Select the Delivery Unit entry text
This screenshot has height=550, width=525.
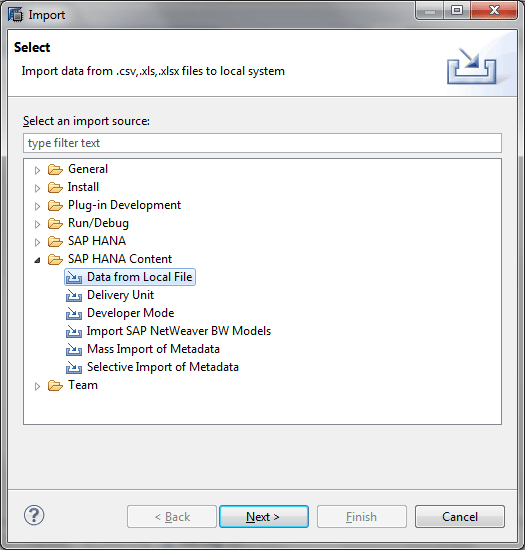[x=120, y=295]
